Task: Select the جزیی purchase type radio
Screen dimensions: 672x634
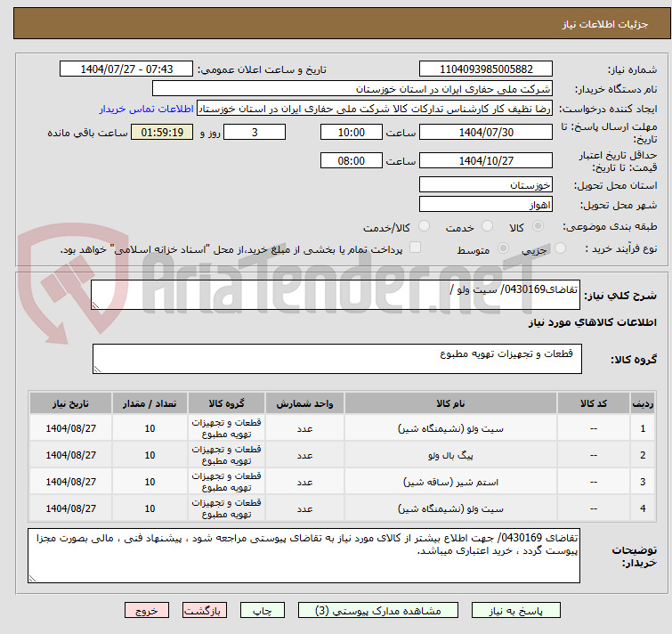Action: point(560,248)
